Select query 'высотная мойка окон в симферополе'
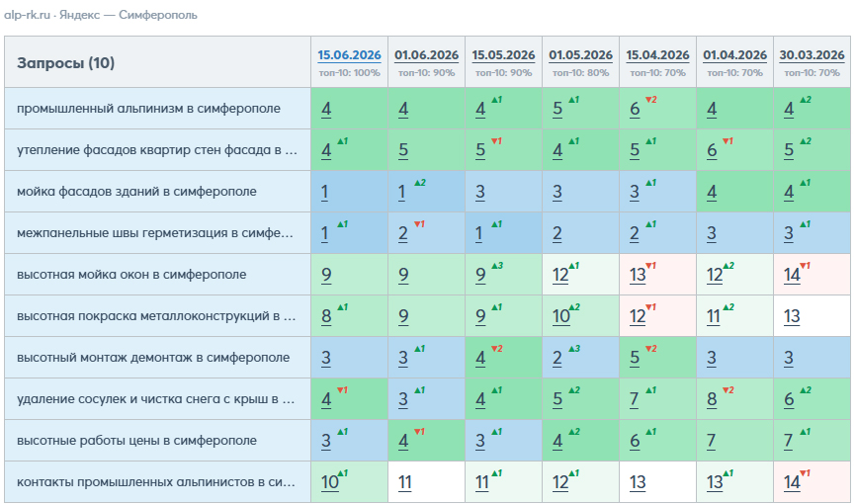The width and height of the screenshot is (856, 504). 131,274
